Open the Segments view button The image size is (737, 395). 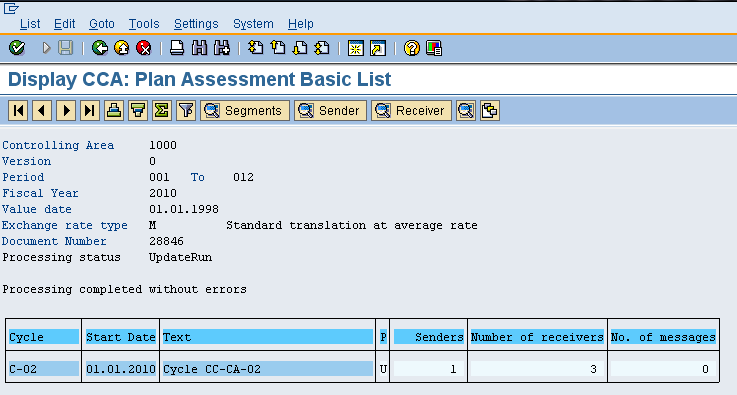(245, 111)
